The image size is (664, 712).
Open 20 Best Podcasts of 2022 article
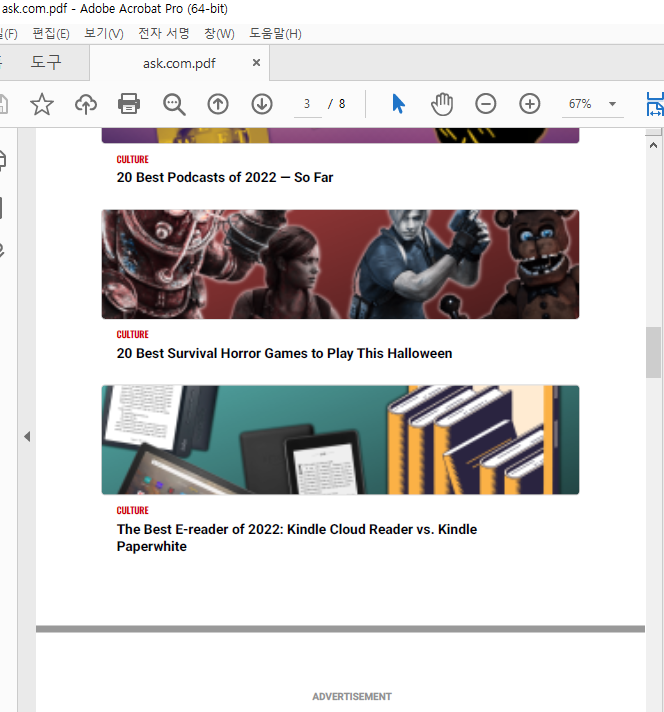tap(225, 177)
